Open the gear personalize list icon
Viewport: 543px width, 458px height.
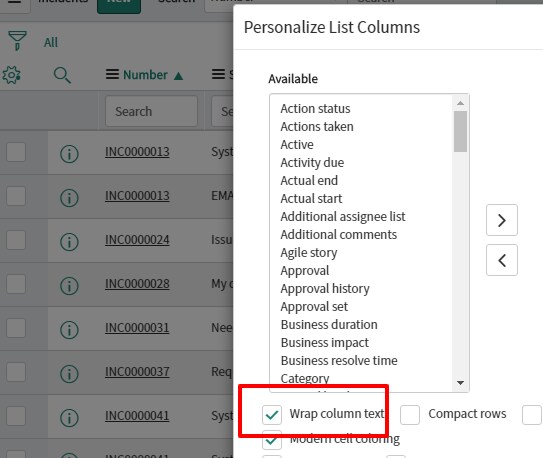pos(11,75)
